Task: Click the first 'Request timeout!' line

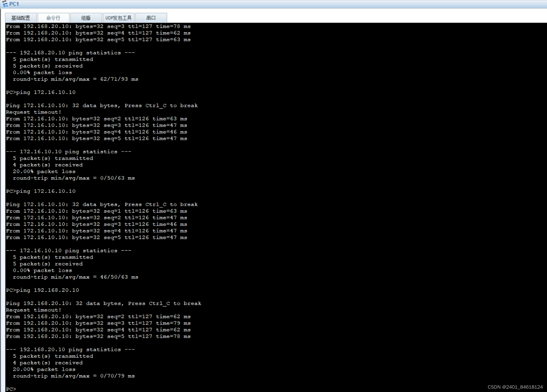Action: 34,112
